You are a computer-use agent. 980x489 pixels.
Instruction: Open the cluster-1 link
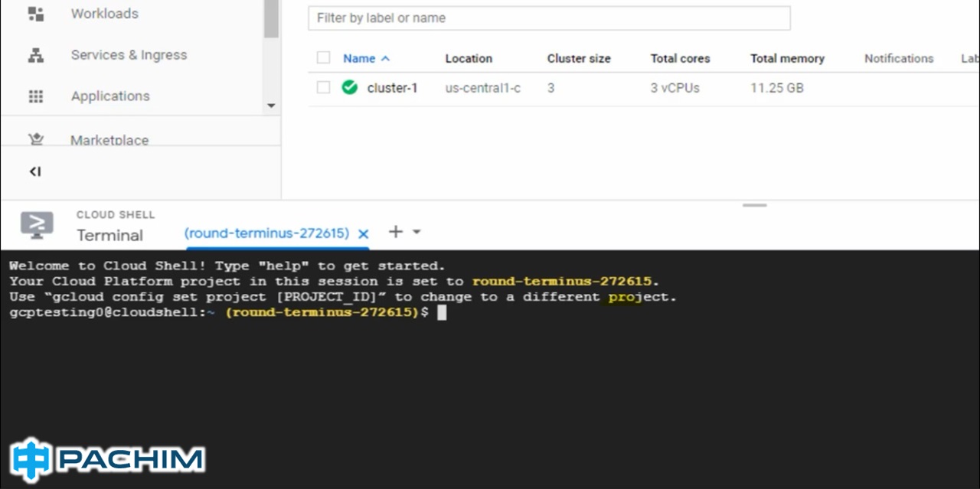click(393, 88)
